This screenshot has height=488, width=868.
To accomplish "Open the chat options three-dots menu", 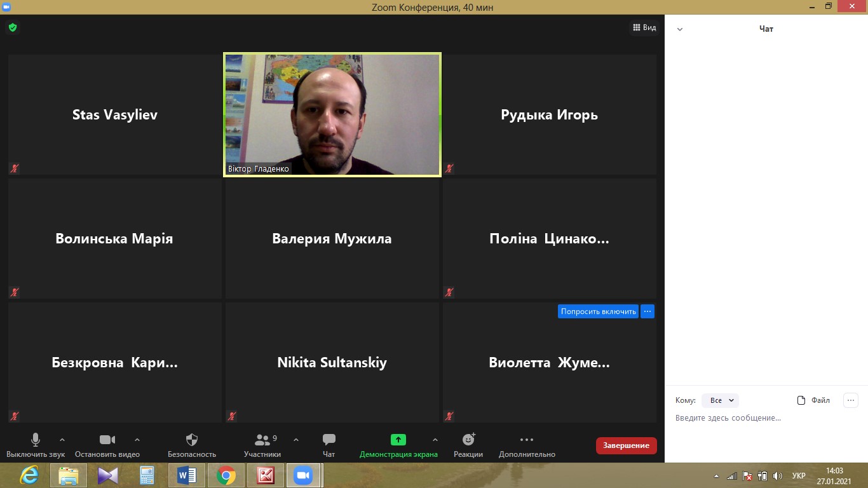I will pyautogui.click(x=850, y=400).
